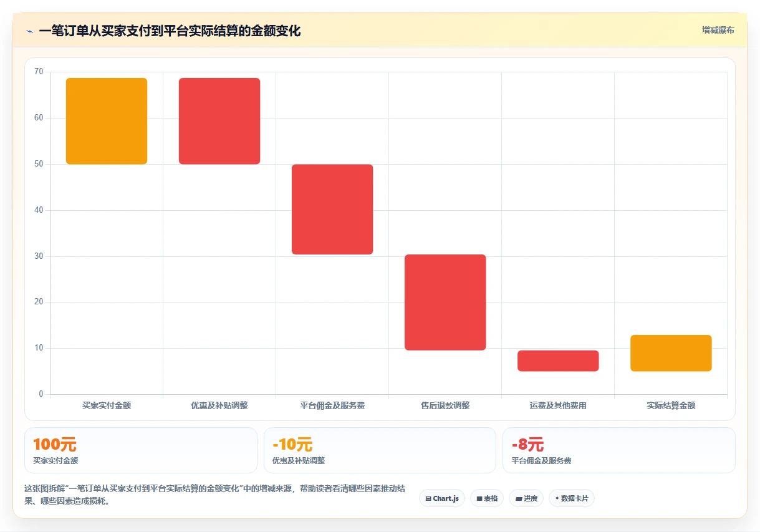
Task: Select the red 优惠及补贴调整 bar
Action: click(x=219, y=121)
